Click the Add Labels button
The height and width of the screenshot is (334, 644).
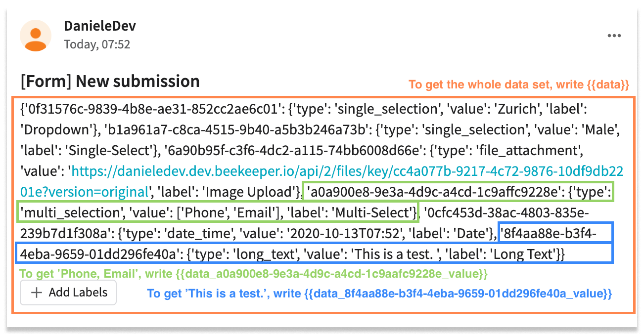point(68,292)
